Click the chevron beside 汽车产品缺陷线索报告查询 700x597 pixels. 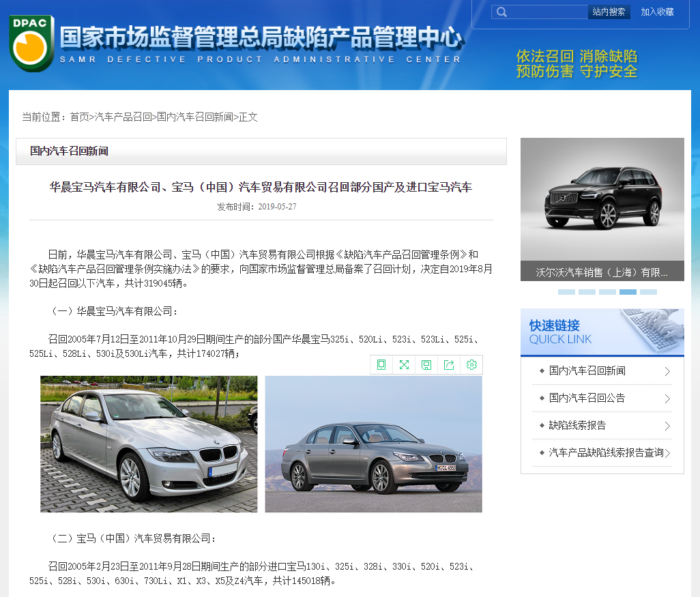pos(667,453)
